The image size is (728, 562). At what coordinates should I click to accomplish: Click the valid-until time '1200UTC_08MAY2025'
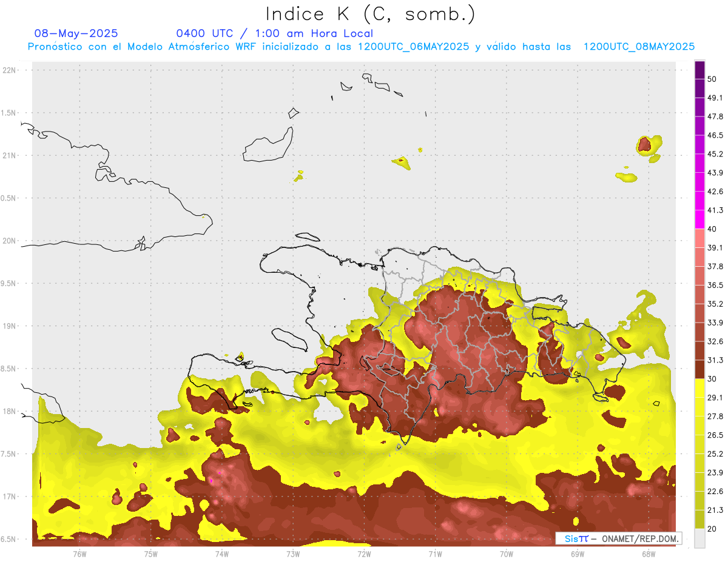point(639,47)
